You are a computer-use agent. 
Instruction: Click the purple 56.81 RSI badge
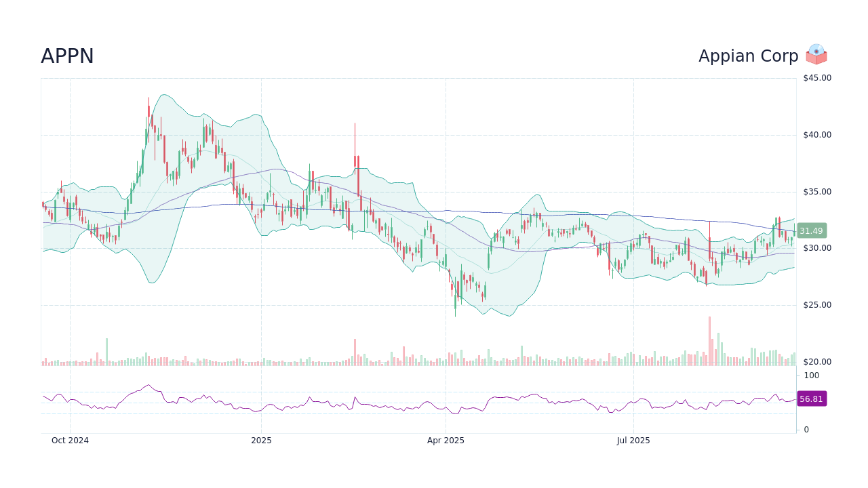811,399
